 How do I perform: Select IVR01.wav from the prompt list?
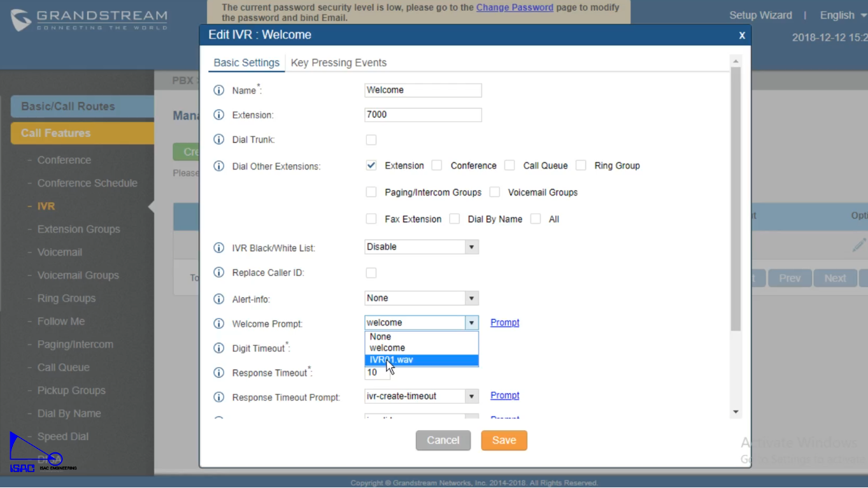[x=420, y=360]
